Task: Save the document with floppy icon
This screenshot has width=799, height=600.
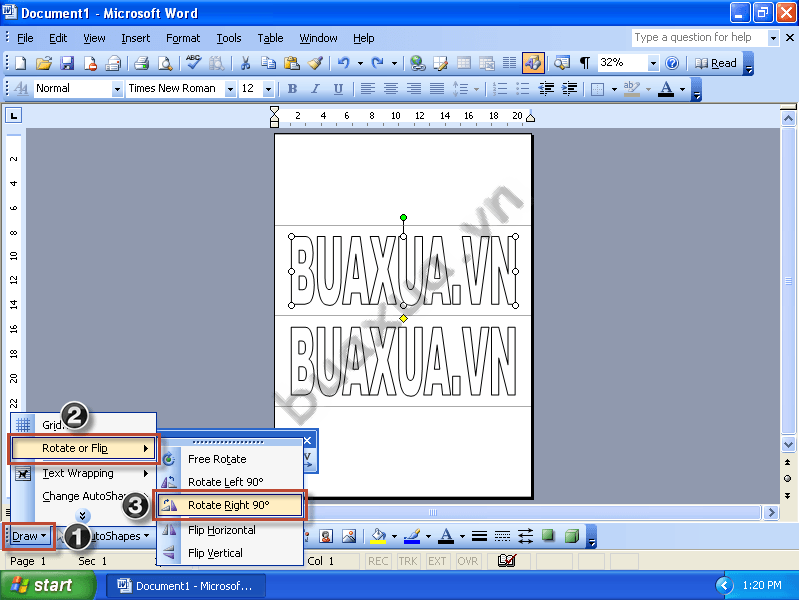Action: 67,63
